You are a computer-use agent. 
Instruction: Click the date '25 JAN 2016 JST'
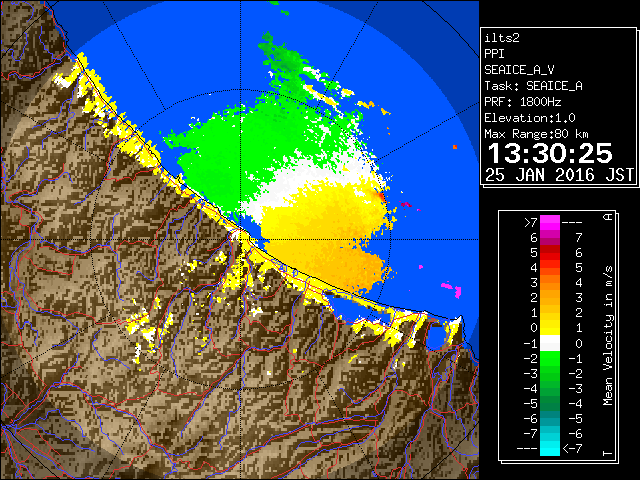click(x=559, y=175)
